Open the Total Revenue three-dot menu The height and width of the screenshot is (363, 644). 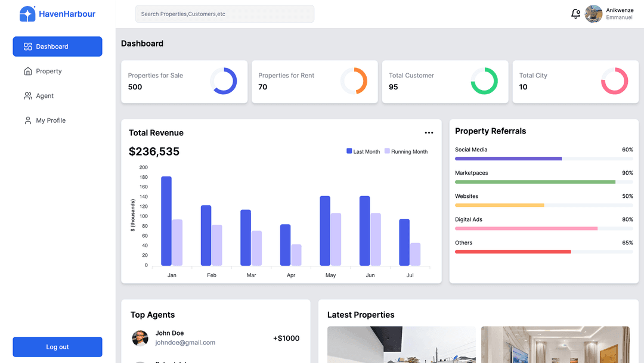pyautogui.click(x=429, y=133)
